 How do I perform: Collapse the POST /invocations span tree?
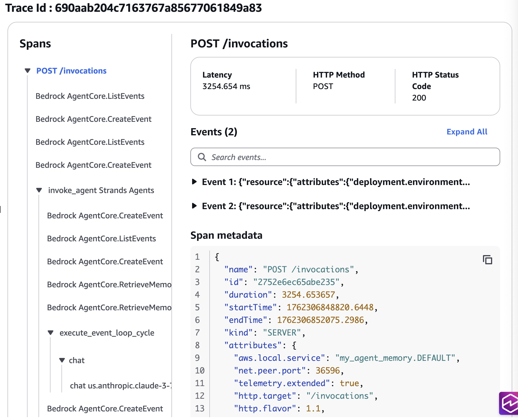pos(27,70)
